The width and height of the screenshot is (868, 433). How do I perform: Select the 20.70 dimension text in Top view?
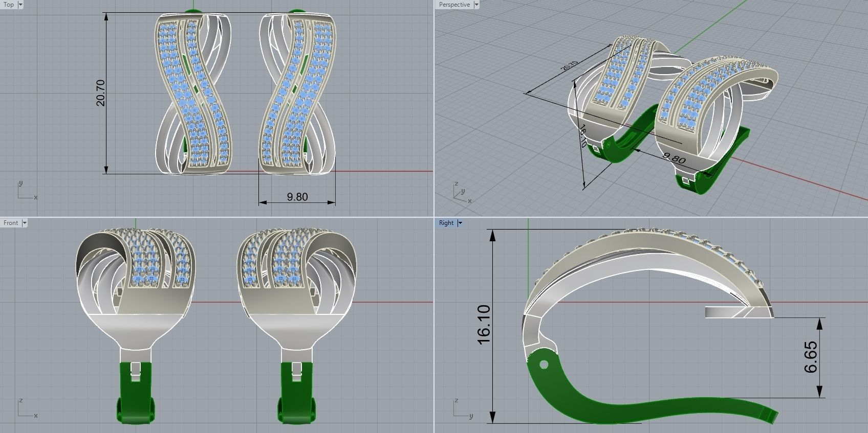click(100, 93)
